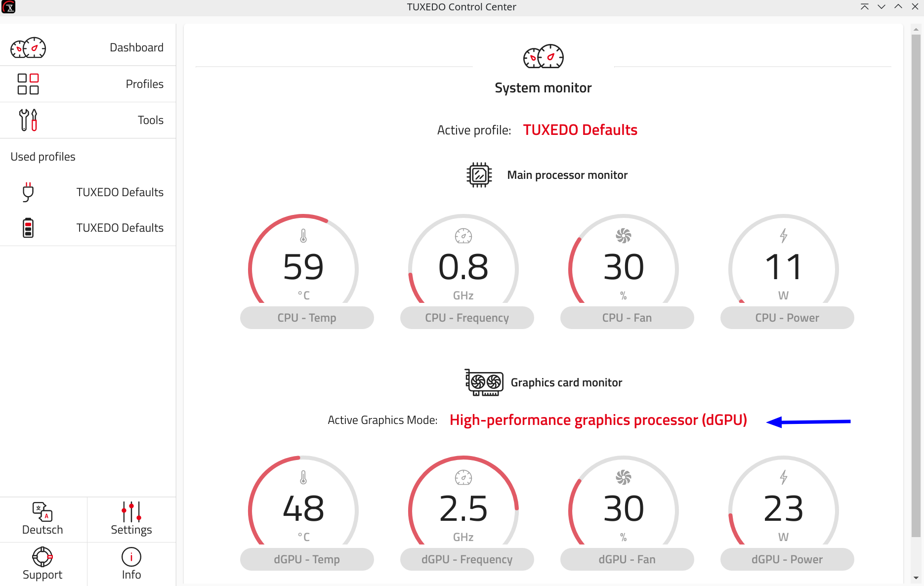Click the Used profiles heading
The height and width of the screenshot is (586, 924).
tap(43, 157)
